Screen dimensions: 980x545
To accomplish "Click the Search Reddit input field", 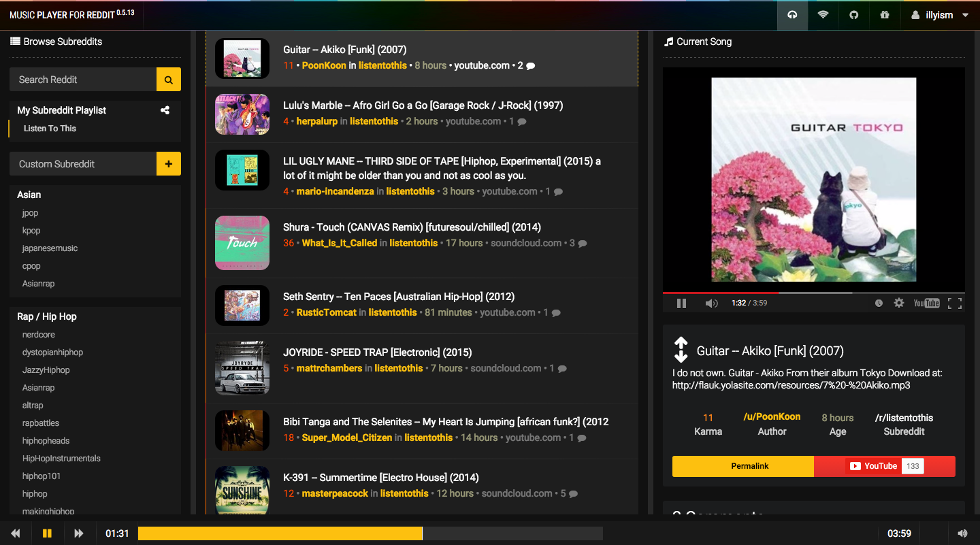I will pyautogui.click(x=83, y=80).
